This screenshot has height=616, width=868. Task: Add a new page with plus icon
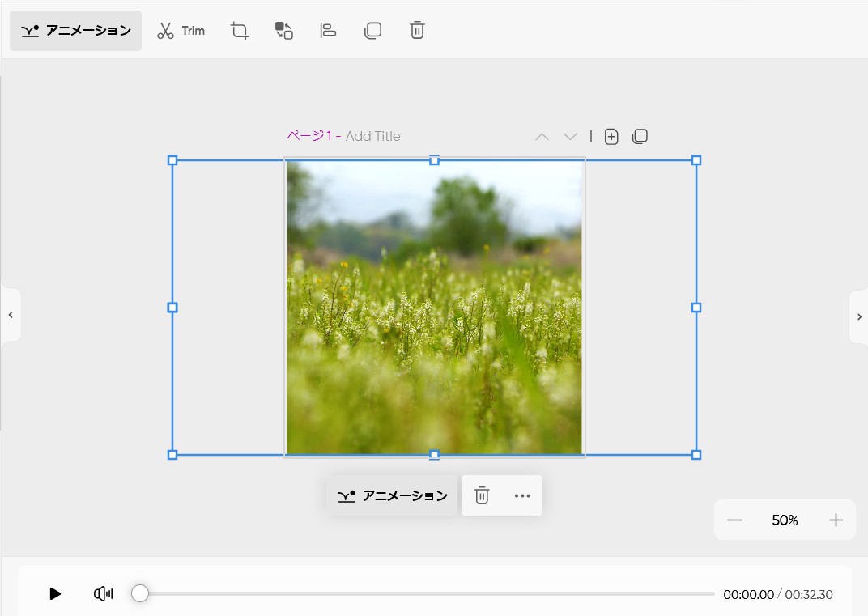coord(611,137)
